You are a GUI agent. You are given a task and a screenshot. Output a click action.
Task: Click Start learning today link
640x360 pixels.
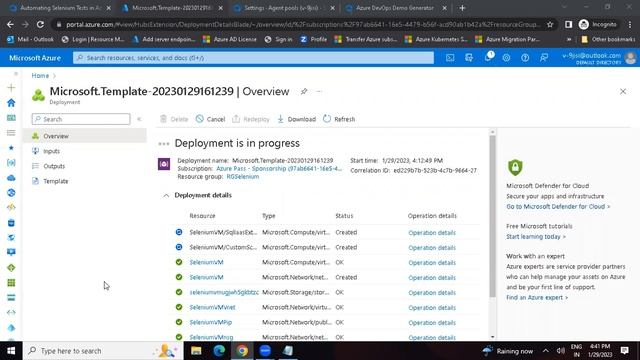pyautogui.click(x=536, y=237)
